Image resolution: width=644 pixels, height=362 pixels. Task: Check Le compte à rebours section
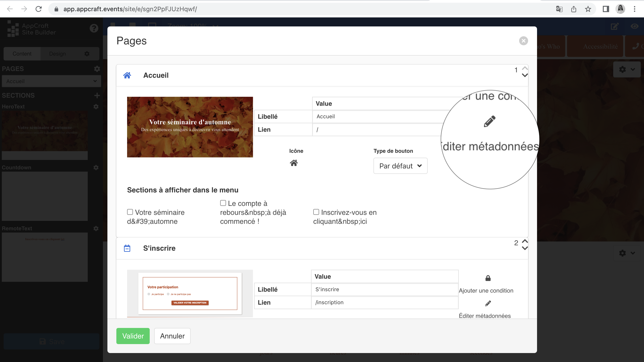[223, 203]
